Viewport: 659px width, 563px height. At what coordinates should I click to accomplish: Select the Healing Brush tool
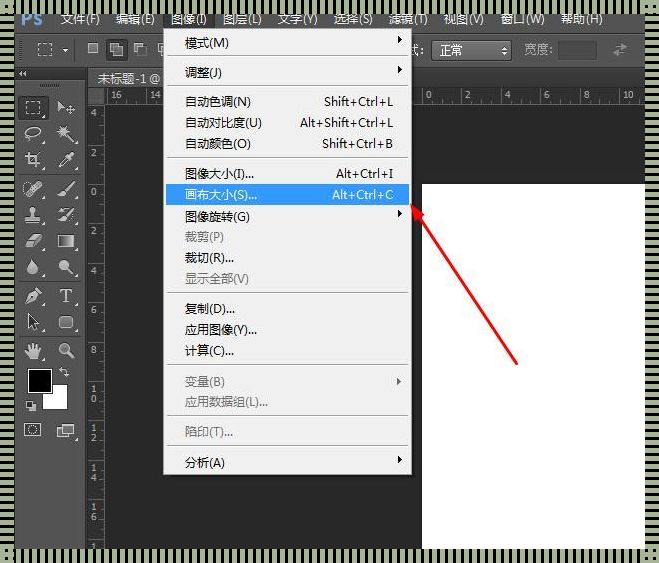point(33,189)
